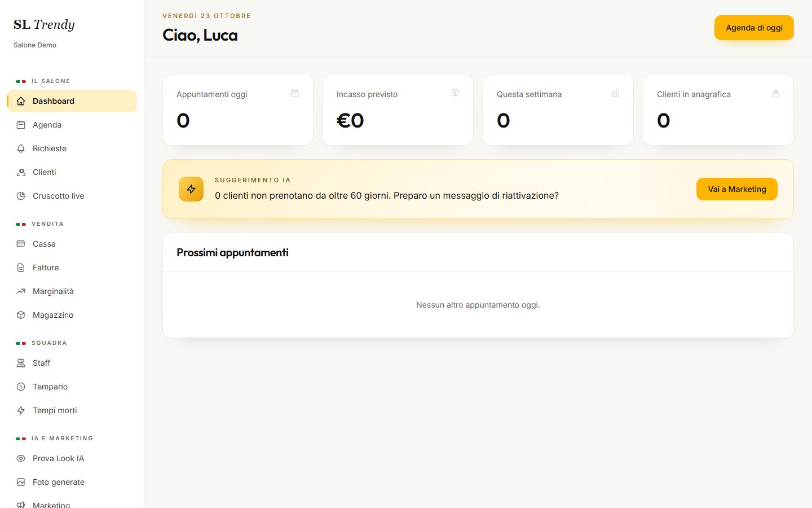Click the Cruscotto live pie chart icon
This screenshot has height=508, width=812.
21,196
